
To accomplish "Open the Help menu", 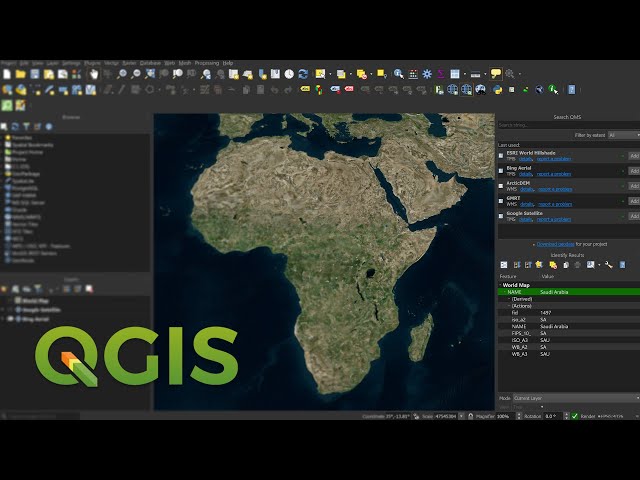I will [x=228, y=63].
